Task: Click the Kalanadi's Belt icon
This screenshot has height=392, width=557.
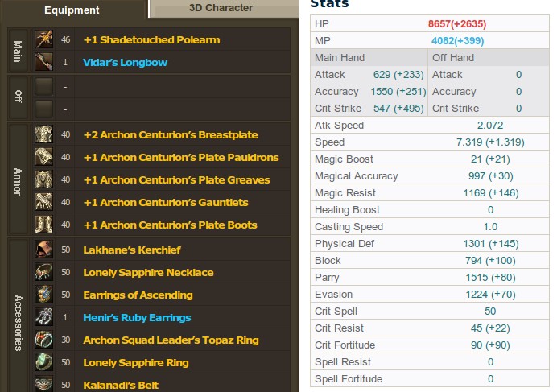Action: click(x=44, y=384)
